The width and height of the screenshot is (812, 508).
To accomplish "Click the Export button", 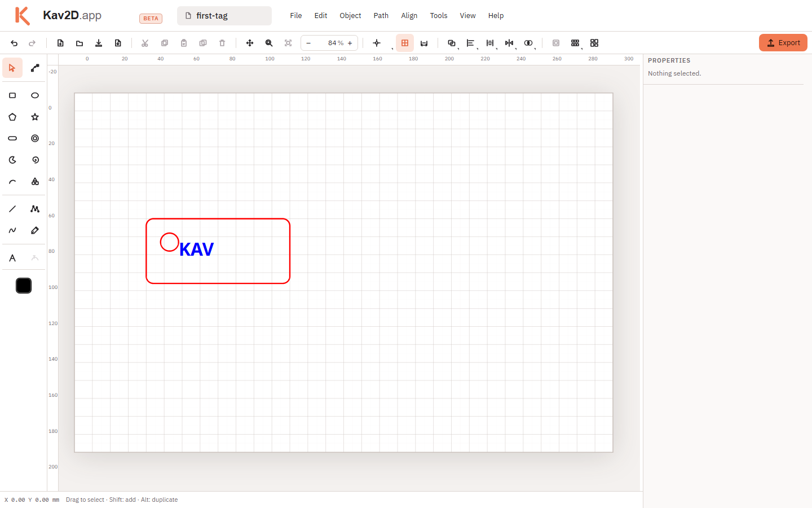I will 783,43.
